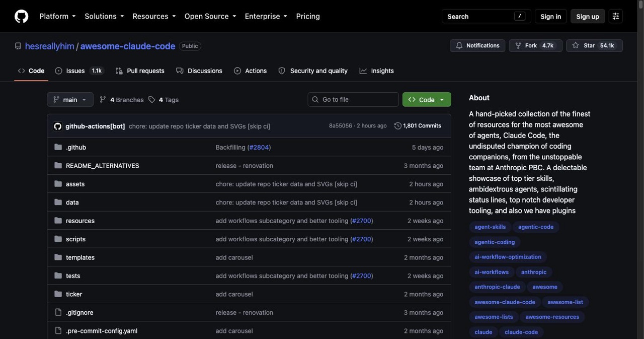The height and width of the screenshot is (339, 644).
Task: Open the .pre-commit-config.yaml file name
Action: (x=102, y=330)
